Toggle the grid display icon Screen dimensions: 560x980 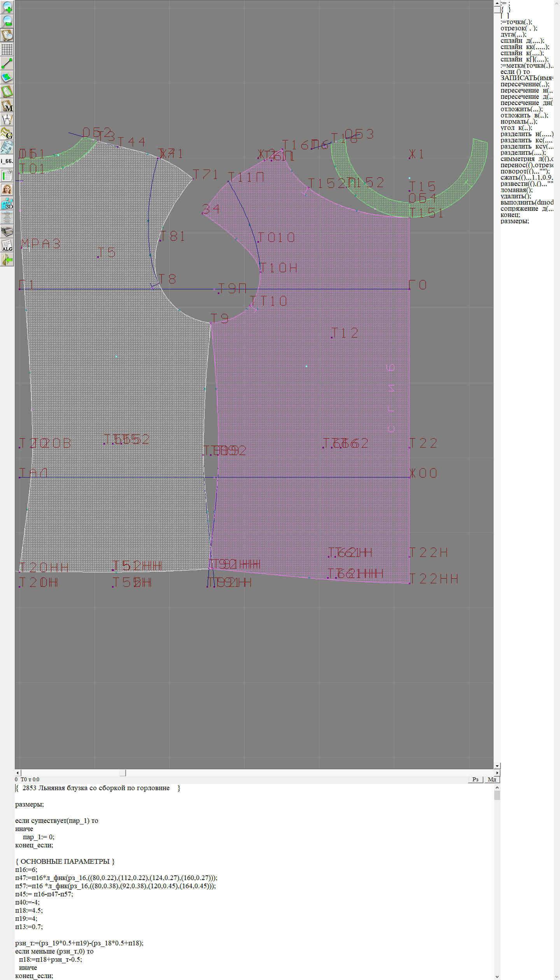click(x=7, y=49)
